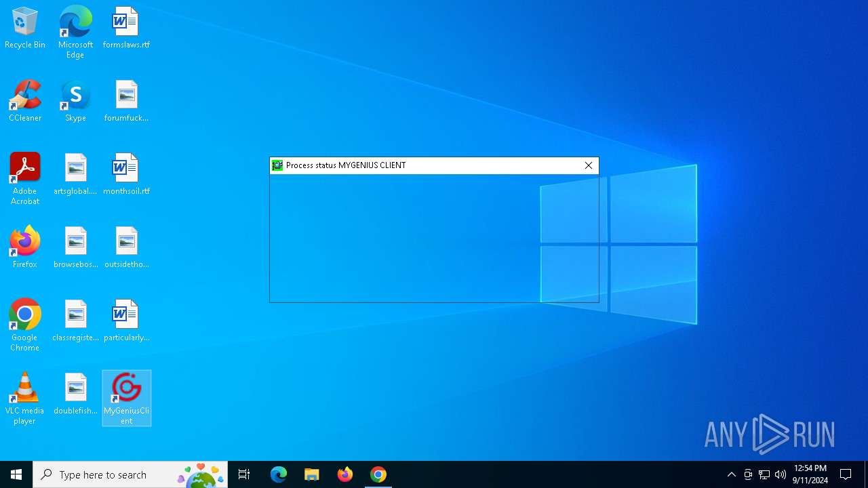Viewport: 868px width, 488px height.
Task: Select the classregiste... image file
Action: pyautogui.click(x=75, y=321)
